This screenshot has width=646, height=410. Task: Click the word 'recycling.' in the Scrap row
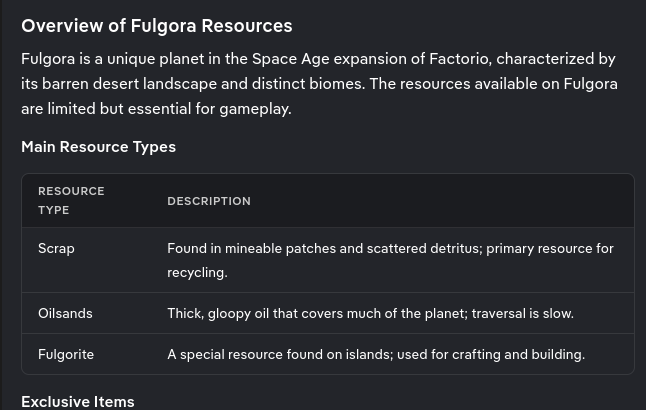[197, 272]
